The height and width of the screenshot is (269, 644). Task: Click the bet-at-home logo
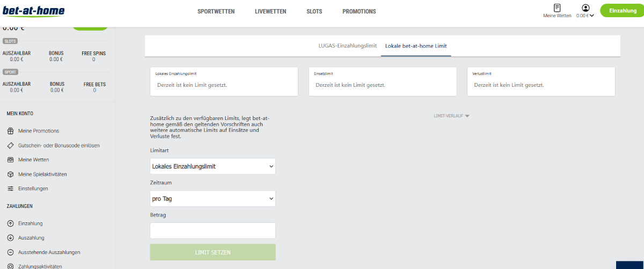point(33,11)
